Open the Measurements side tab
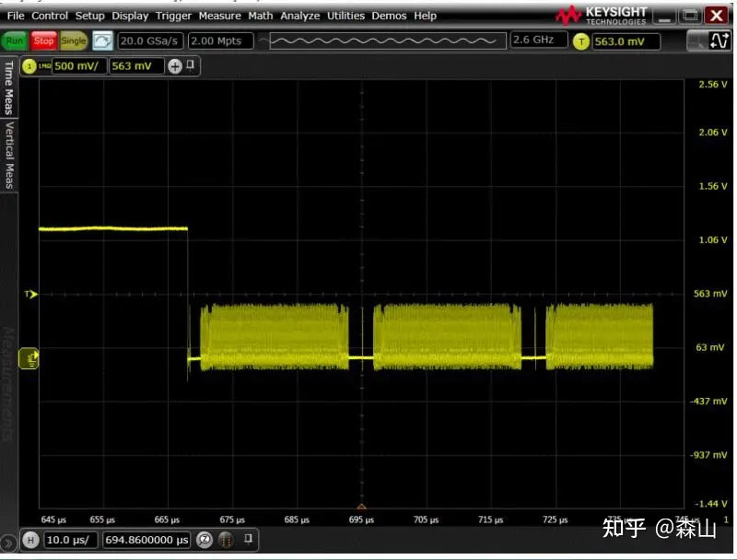737x560 pixels. (8, 383)
